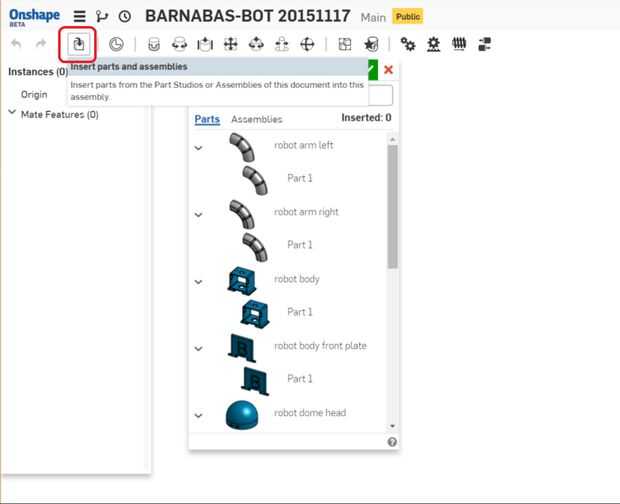
Task: Insert Part 1 under robot body
Action: click(x=299, y=312)
